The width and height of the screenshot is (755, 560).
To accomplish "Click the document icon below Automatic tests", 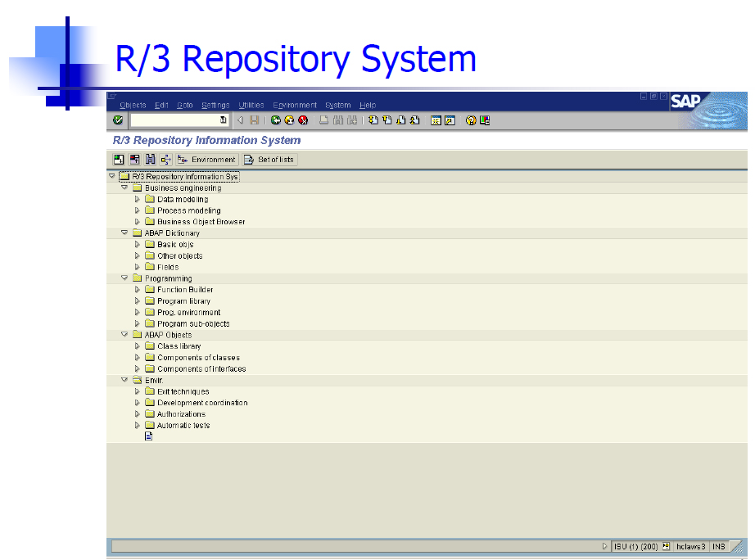I will point(149,436).
